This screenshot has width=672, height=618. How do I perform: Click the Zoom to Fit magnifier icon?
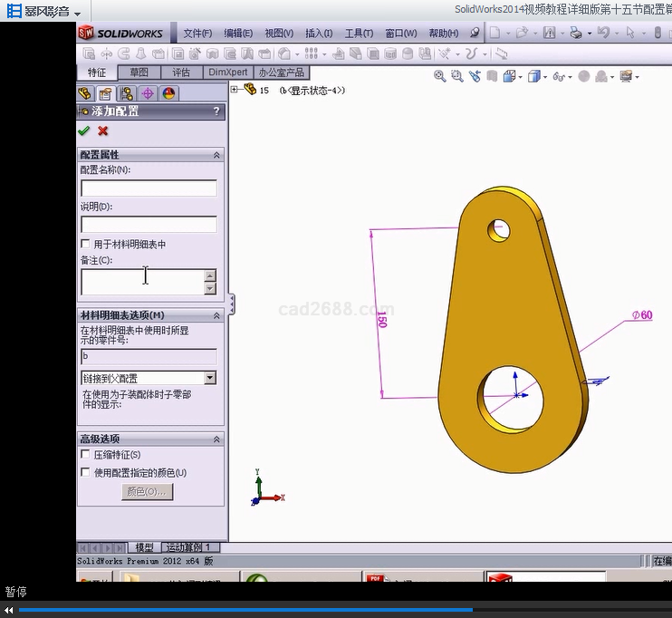tap(440, 77)
